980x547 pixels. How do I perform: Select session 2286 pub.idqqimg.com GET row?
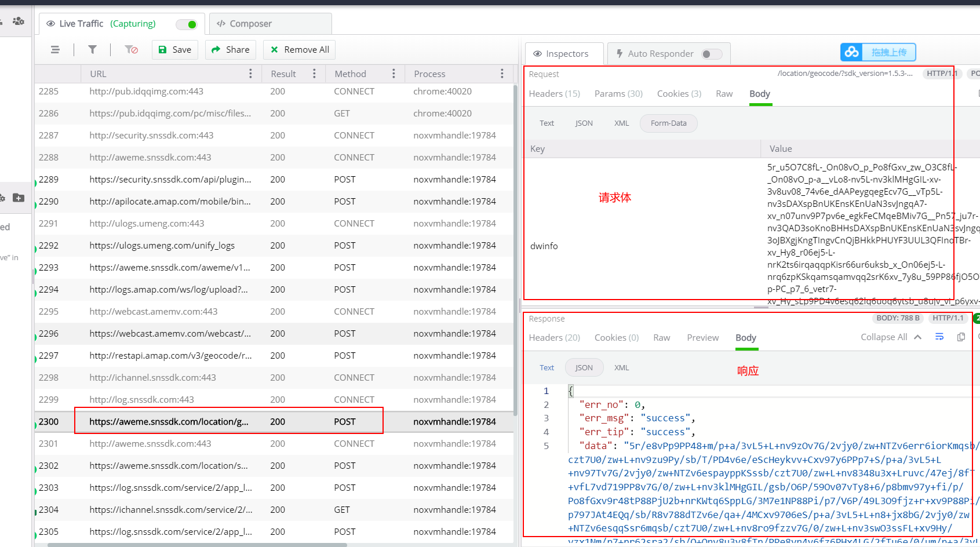[x=274, y=113]
